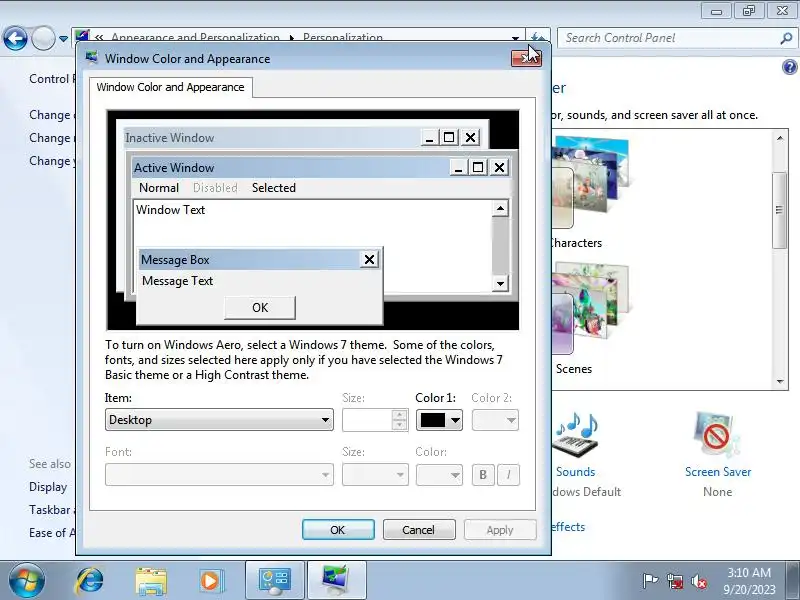This screenshot has height=600, width=800.
Task: Click the search magnifier icon
Action: 786,38
